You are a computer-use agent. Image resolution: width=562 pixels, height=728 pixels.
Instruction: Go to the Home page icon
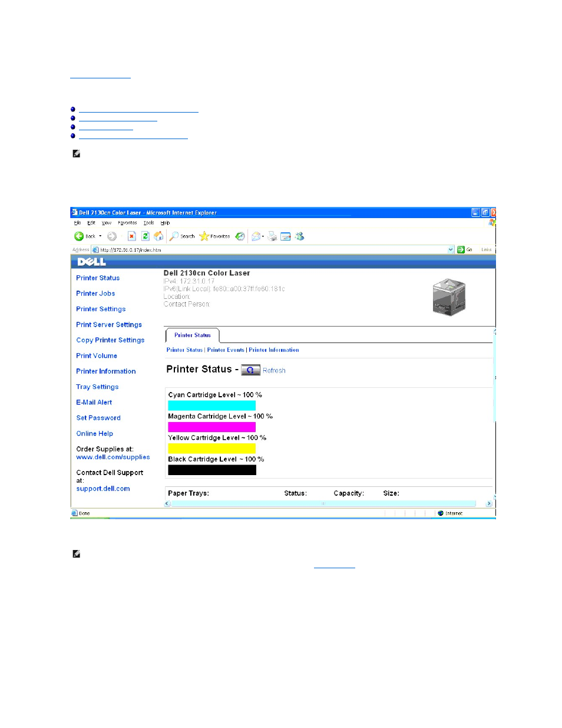click(158, 236)
